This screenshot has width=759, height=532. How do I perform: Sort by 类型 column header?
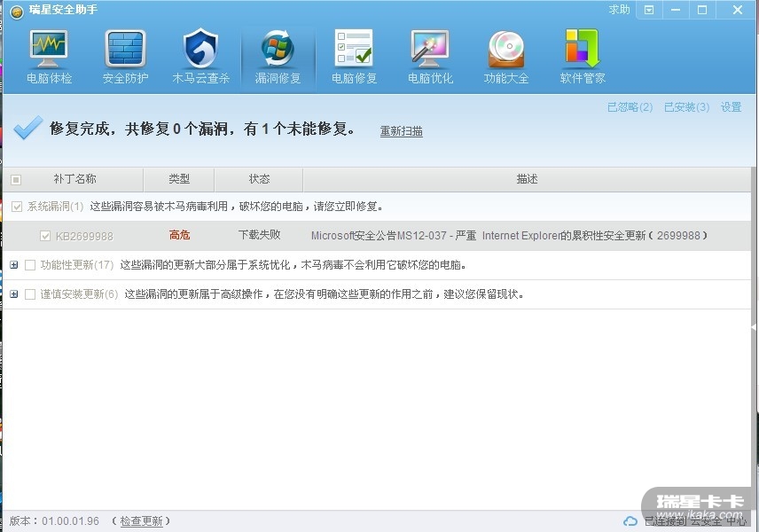pyautogui.click(x=179, y=179)
